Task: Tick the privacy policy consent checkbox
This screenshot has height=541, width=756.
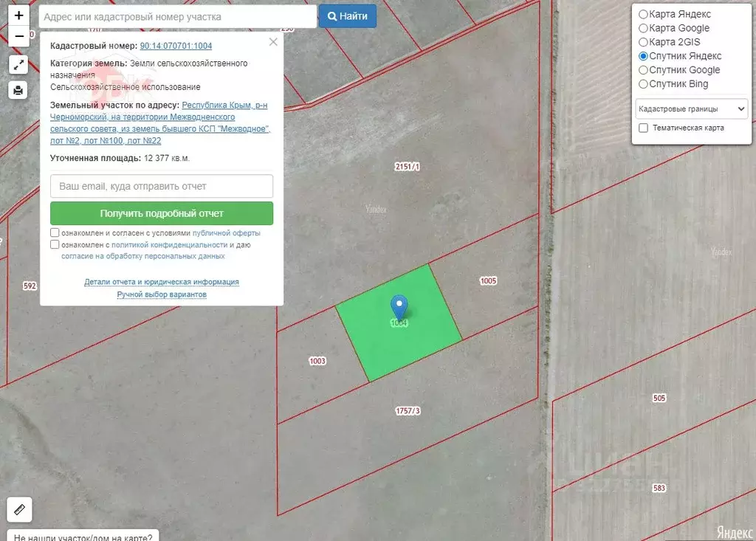Action: tap(55, 244)
